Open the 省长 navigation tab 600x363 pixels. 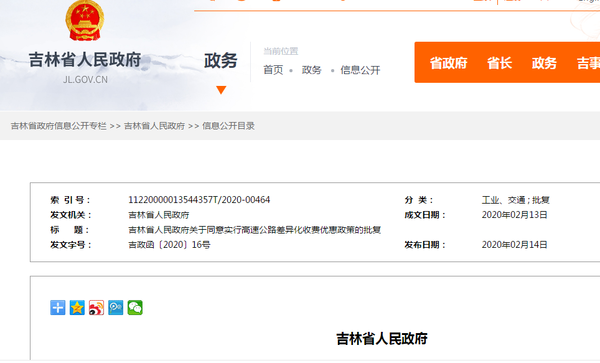(499, 63)
